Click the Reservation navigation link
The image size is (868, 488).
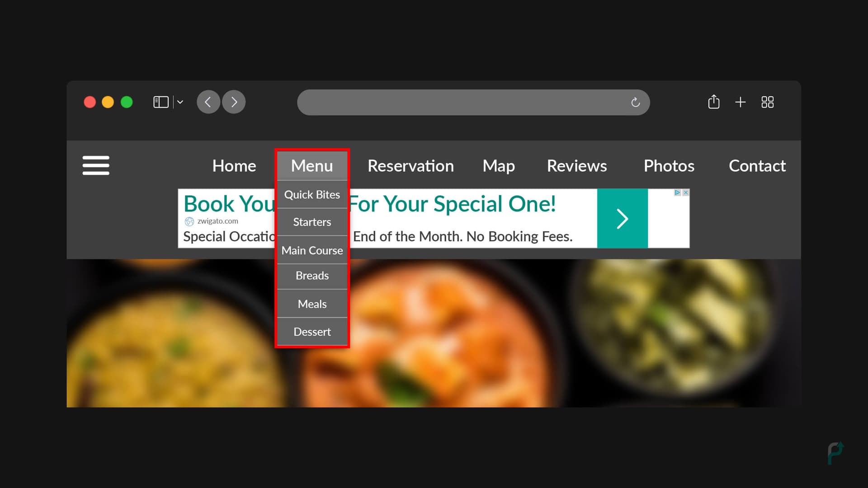(410, 165)
